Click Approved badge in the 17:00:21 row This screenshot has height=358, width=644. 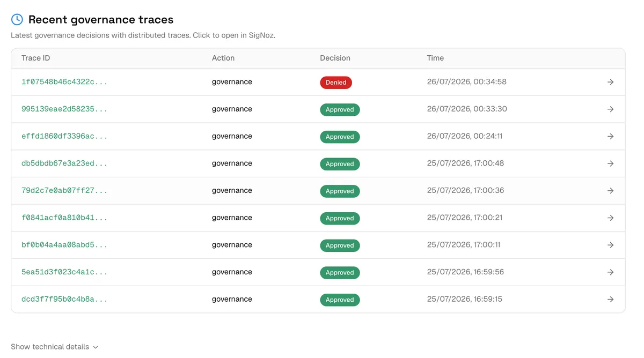(x=340, y=218)
